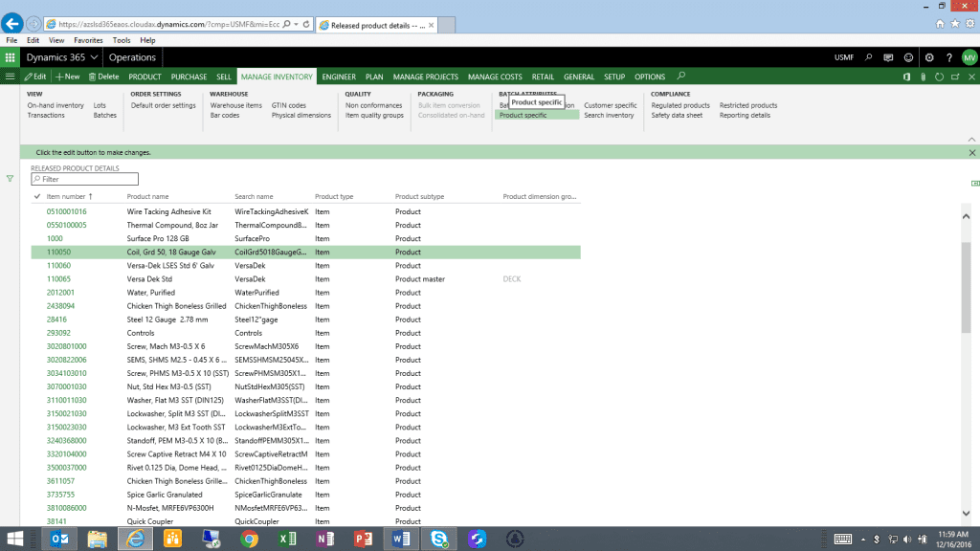Click the Edit button

pos(33,77)
